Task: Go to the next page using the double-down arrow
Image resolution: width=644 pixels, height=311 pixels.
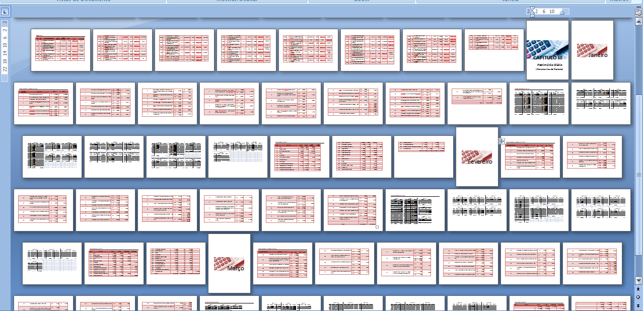Action: 638,305
